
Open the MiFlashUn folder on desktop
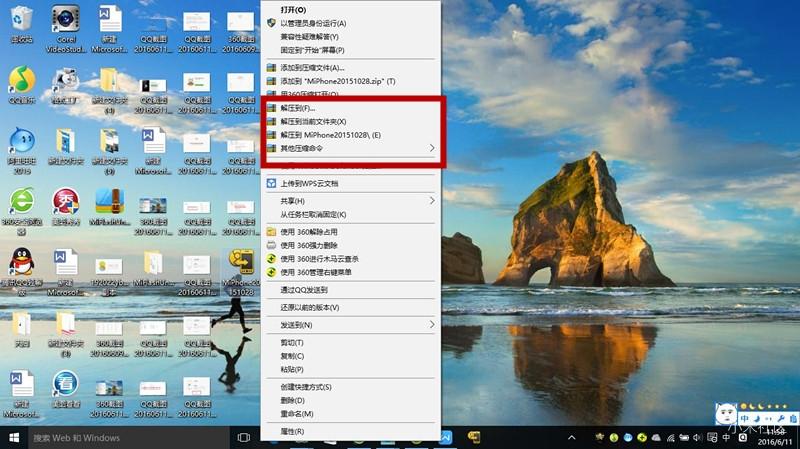[x=153, y=268]
